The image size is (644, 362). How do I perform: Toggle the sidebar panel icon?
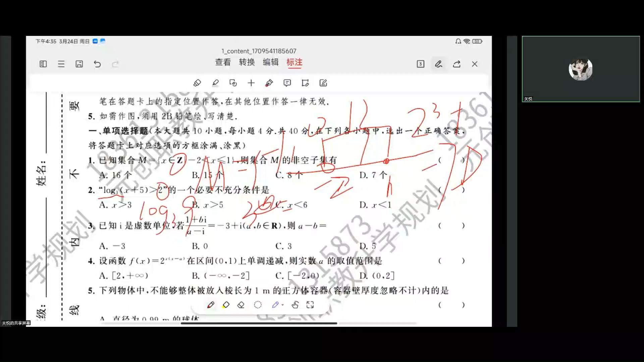point(43,64)
